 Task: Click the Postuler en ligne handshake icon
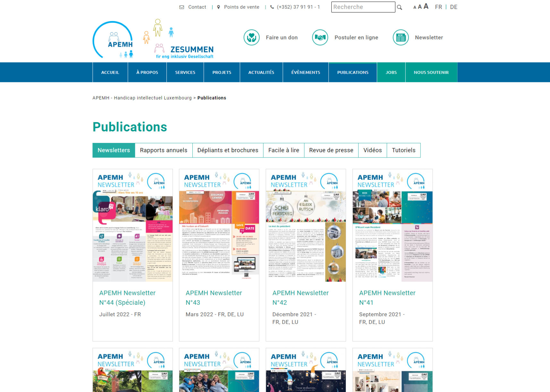[x=320, y=38]
